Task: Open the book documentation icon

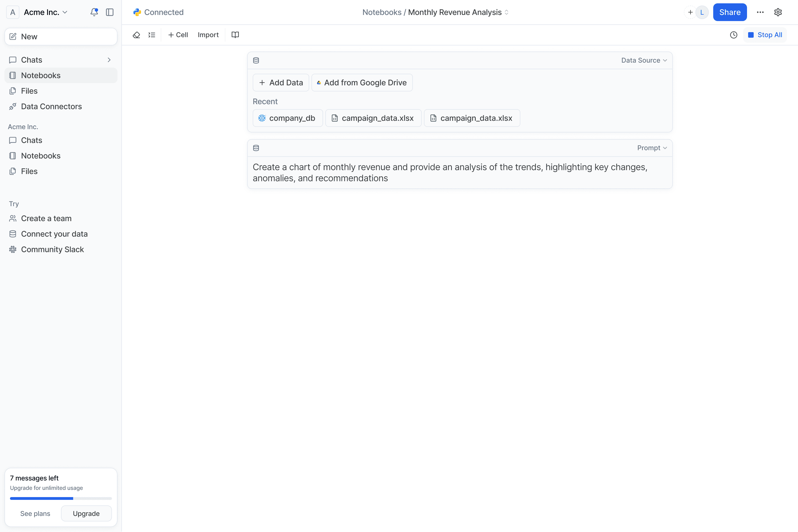Action: pos(235,35)
